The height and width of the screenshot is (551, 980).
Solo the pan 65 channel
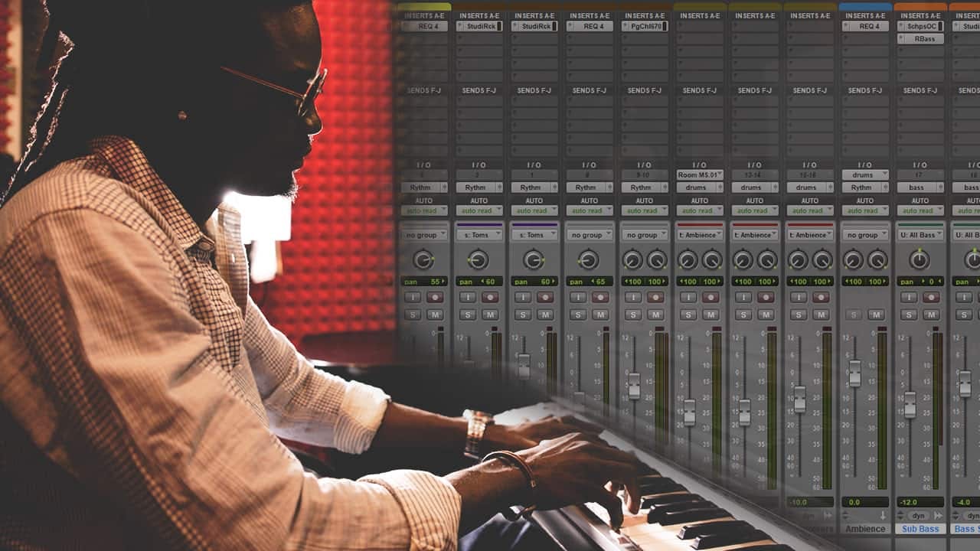(578, 315)
